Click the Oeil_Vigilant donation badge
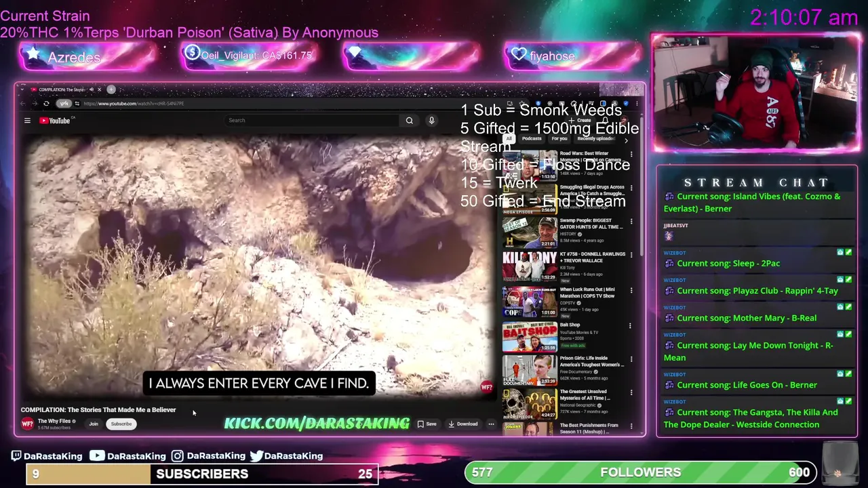868x488 pixels. [x=250, y=56]
